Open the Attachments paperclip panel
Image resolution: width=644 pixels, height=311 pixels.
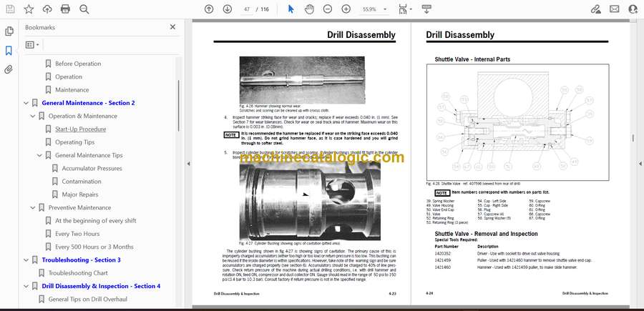[x=9, y=69]
